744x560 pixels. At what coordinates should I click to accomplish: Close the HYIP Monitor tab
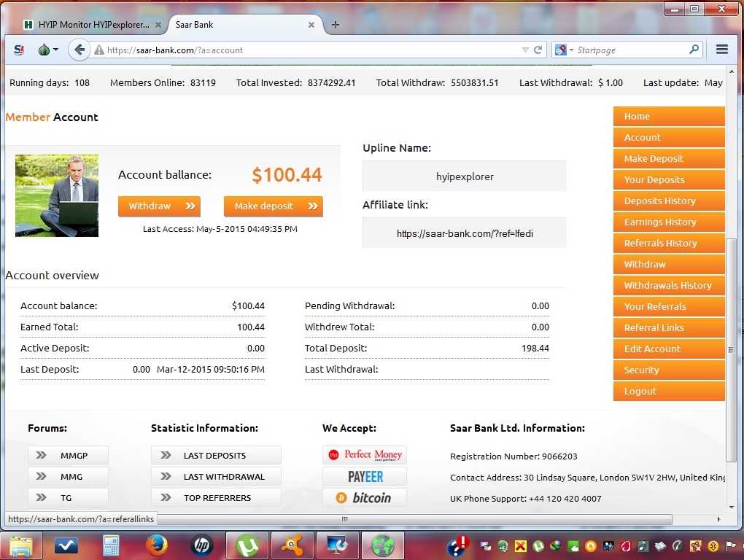tap(158, 24)
